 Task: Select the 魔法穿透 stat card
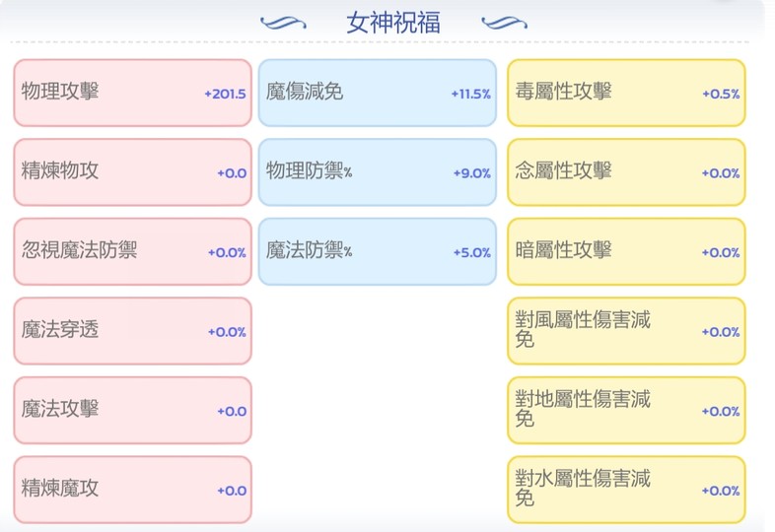click(132, 331)
